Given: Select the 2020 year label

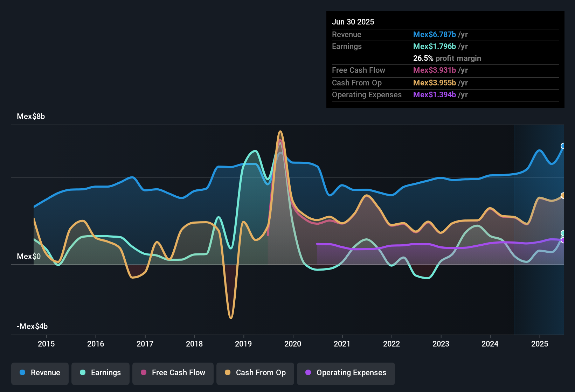Looking at the screenshot, I should coord(293,344).
